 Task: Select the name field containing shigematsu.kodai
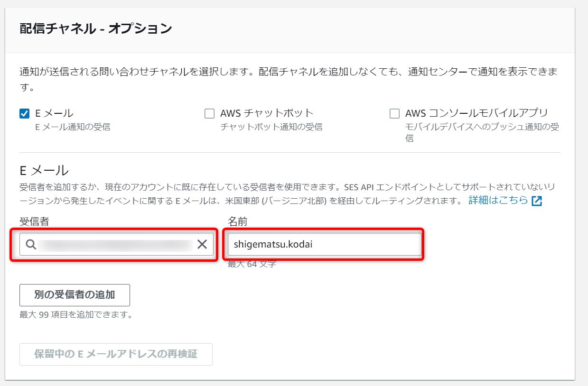[x=325, y=244]
